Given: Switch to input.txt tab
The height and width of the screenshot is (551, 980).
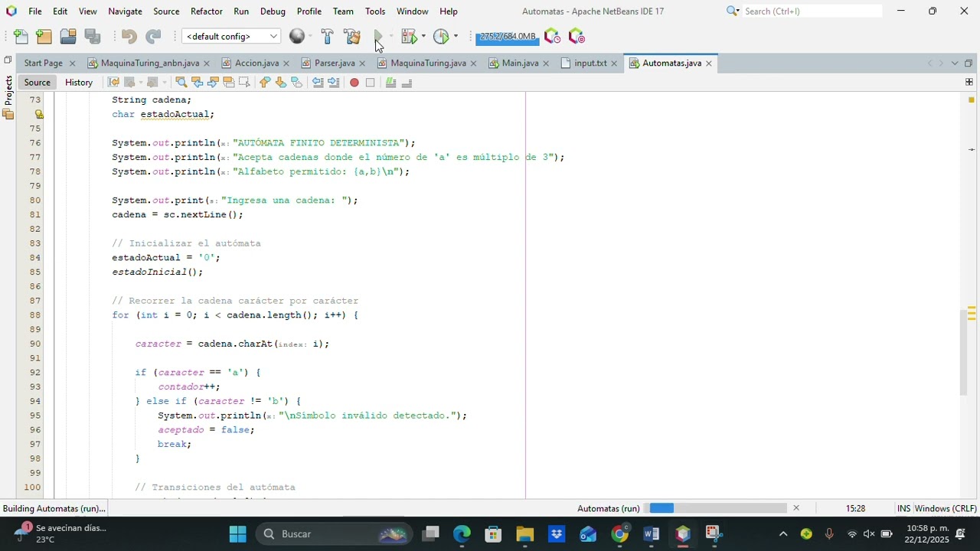Looking at the screenshot, I should (x=590, y=63).
